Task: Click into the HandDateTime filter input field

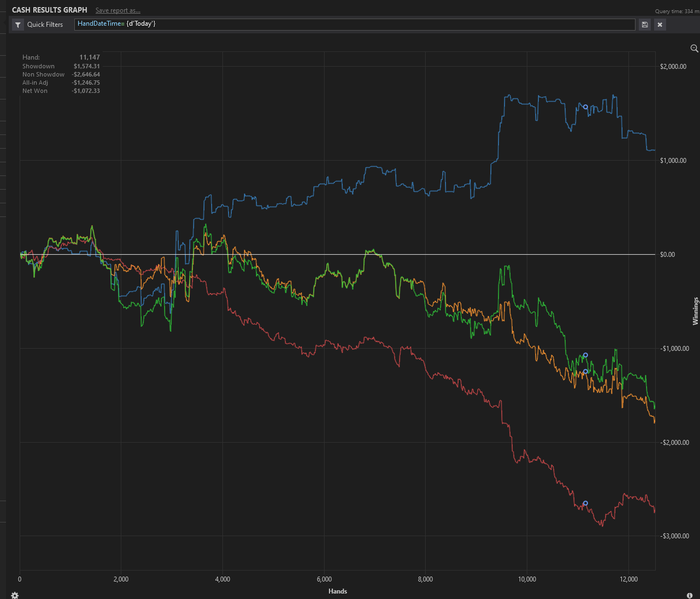Action: tap(354, 25)
